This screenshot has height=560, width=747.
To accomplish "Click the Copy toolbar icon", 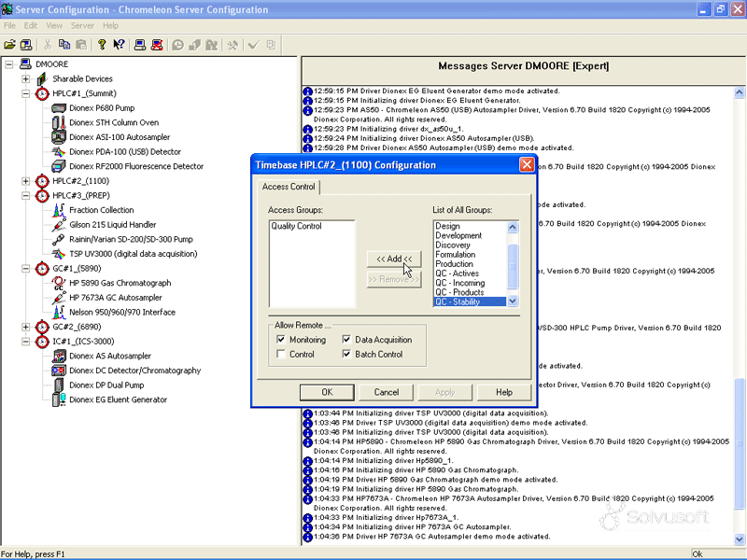I will tap(63, 45).
